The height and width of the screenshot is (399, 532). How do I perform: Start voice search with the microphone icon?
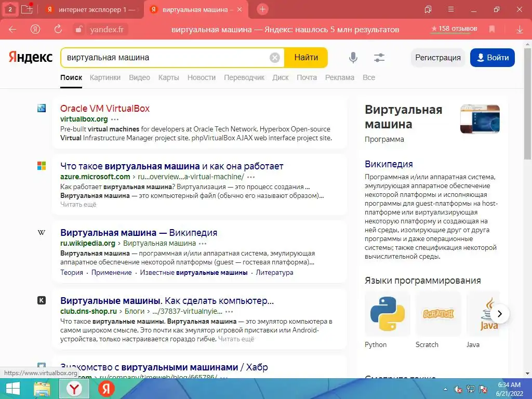point(353,58)
